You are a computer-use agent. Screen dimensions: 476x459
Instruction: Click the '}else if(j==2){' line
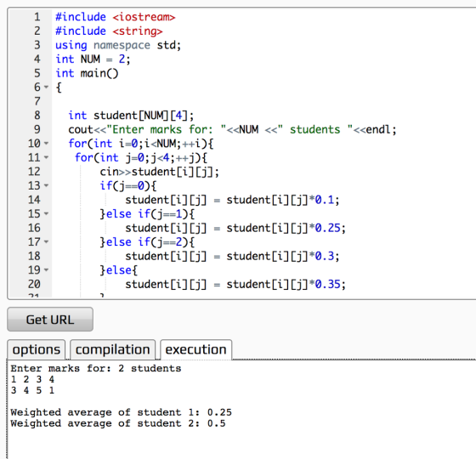pos(147,242)
